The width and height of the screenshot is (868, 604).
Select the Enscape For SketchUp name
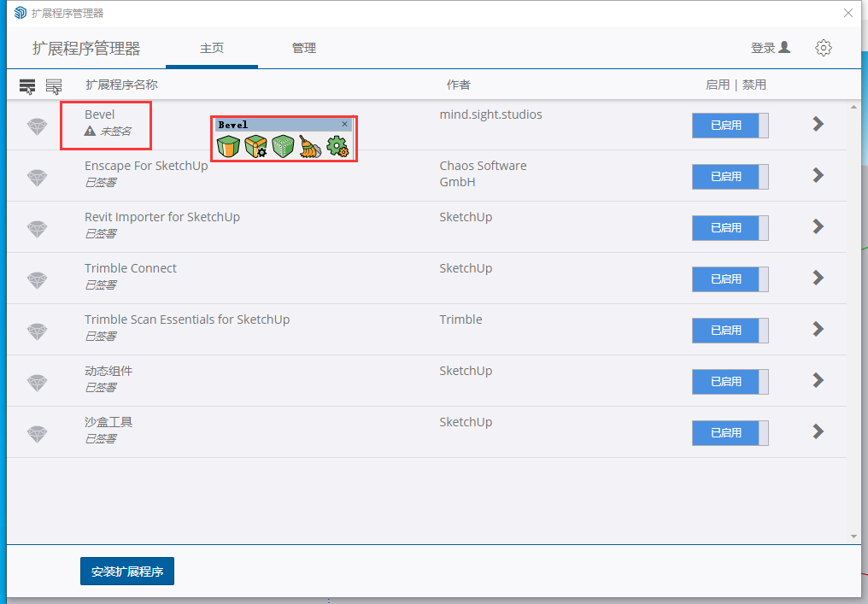pos(146,166)
